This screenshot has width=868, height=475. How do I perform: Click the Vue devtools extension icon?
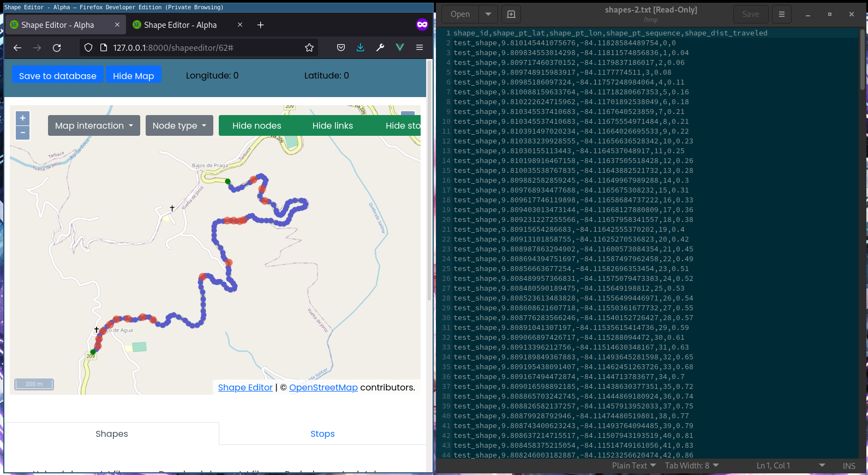coord(400,48)
